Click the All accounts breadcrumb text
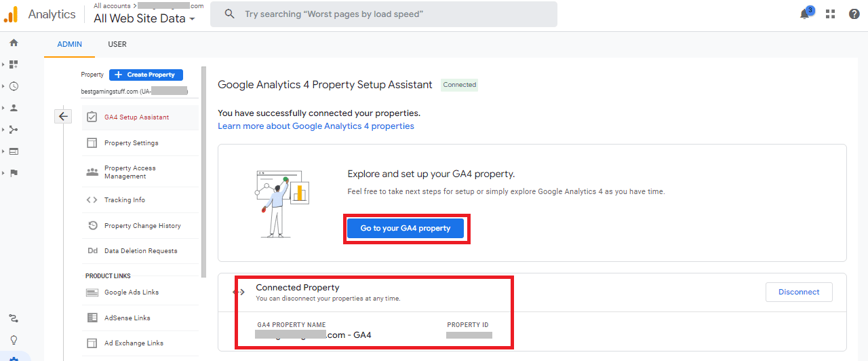Image resolution: width=868 pixels, height=361 pixels. (x=112, y=5)
